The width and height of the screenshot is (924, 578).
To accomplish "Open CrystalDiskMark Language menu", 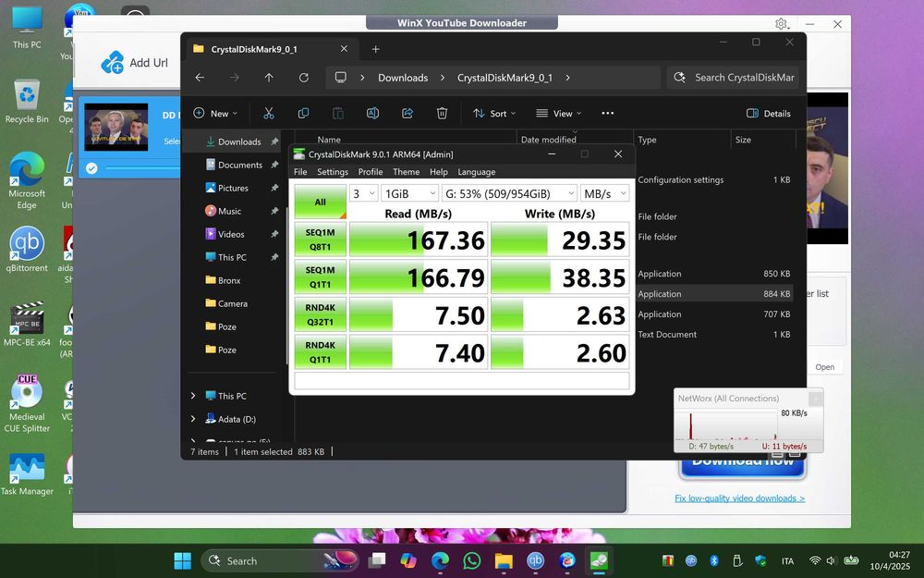I will (x=476, y=172).
